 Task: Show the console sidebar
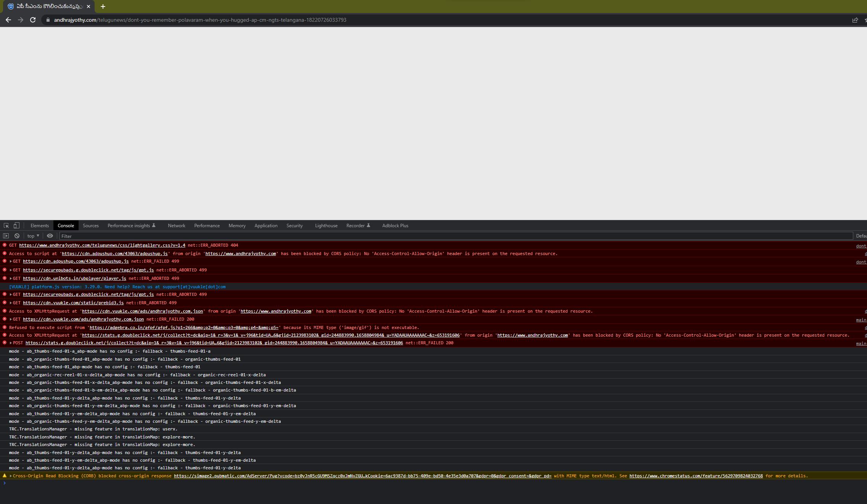tap(6, 236)
